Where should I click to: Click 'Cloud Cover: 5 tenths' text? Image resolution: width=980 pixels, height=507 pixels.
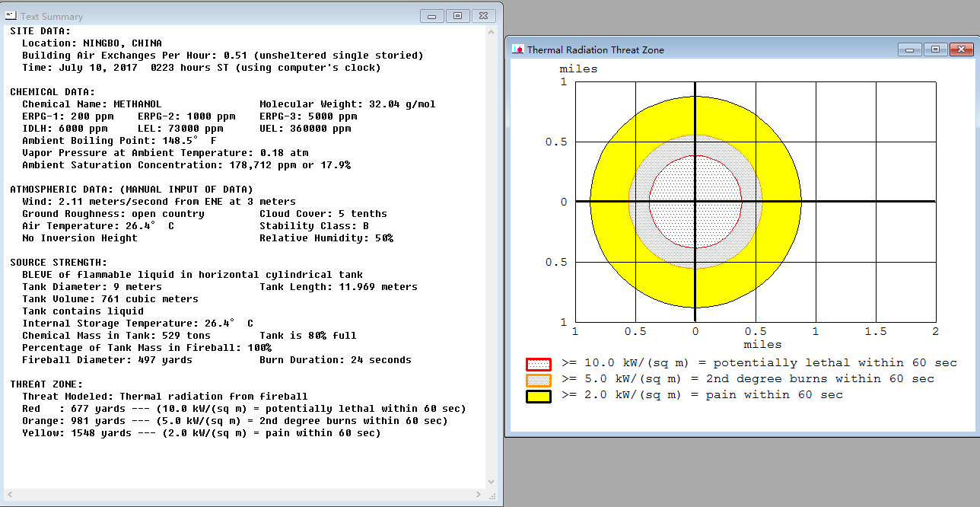click(x=323, y=214)
